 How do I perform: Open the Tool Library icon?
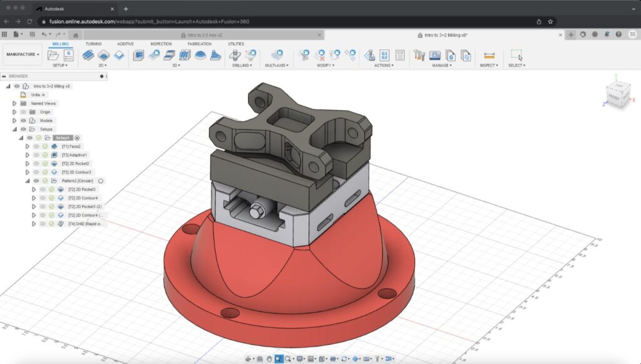pos(419,56)
